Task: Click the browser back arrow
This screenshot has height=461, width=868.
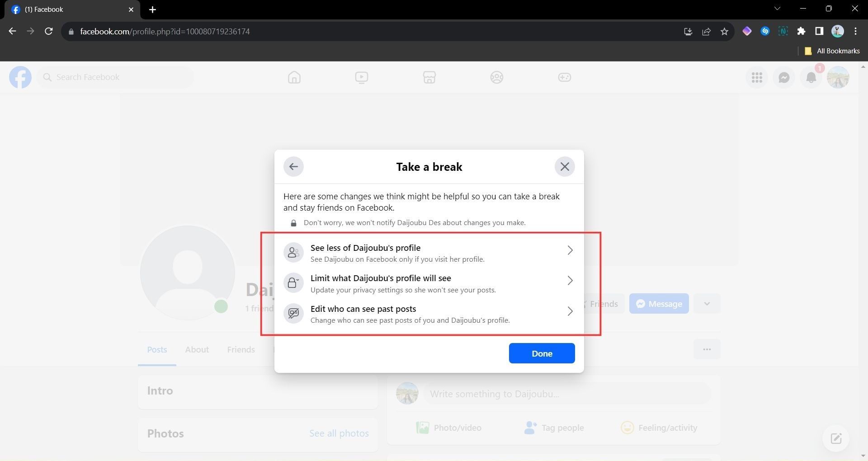Action: [x=12, y=31]
